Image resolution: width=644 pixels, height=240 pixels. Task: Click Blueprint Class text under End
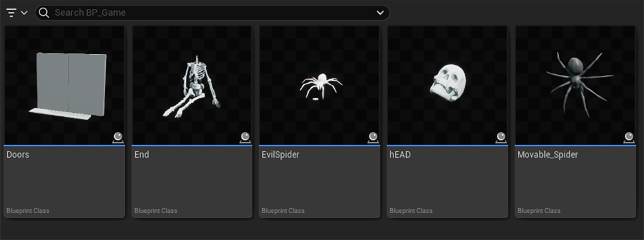pos(156,211)
